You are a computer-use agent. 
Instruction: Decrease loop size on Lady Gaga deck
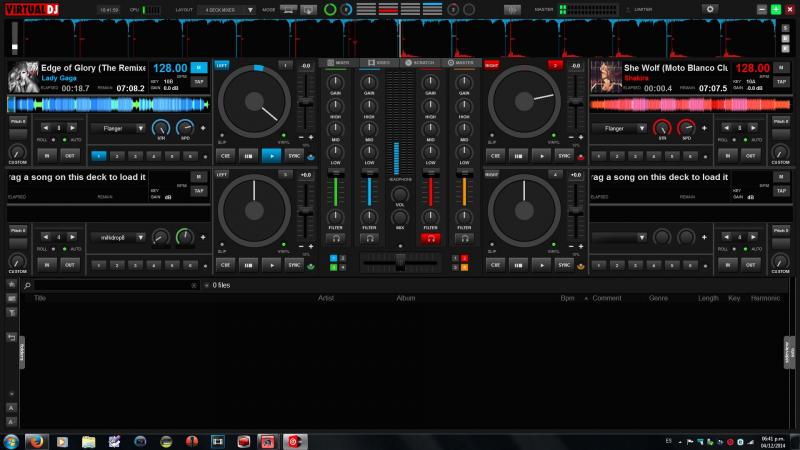point(45,128)
